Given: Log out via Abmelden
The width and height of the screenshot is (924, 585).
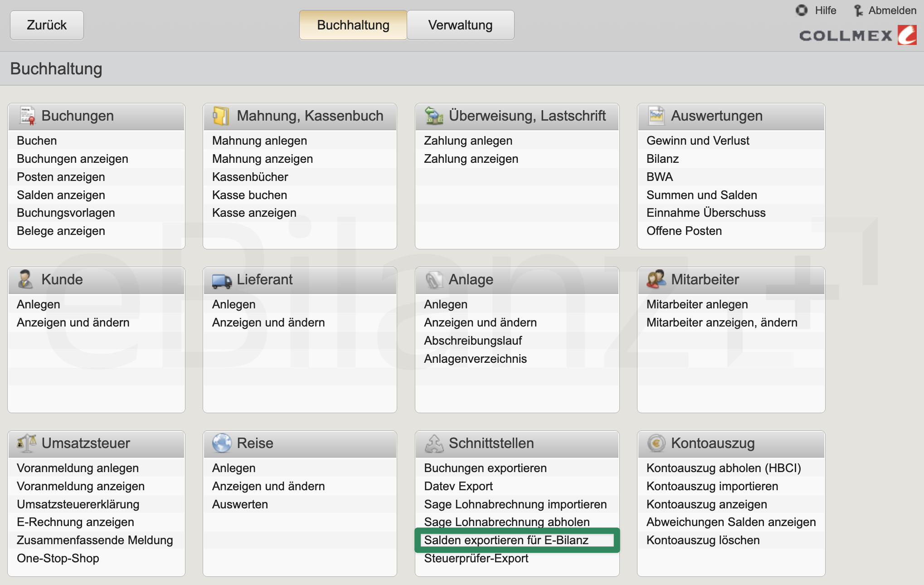Looking at the screenshot, I should [x=892, y=10].
